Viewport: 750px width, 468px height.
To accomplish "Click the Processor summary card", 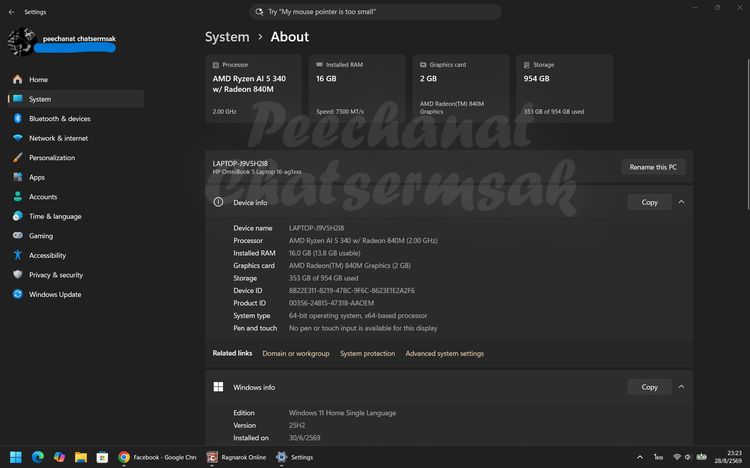I will pos(254,89).
